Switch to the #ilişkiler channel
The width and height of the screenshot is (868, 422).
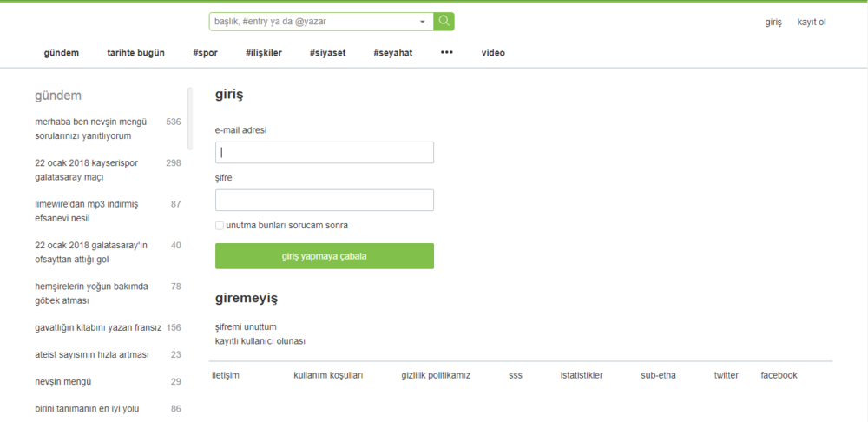click(x=264, y=53)
